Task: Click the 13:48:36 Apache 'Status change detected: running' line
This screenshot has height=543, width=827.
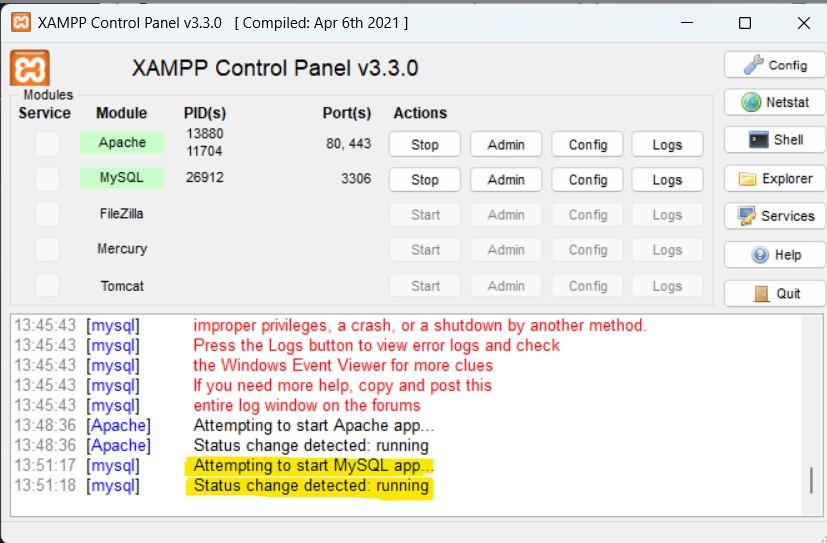Action: click(311, 445)
